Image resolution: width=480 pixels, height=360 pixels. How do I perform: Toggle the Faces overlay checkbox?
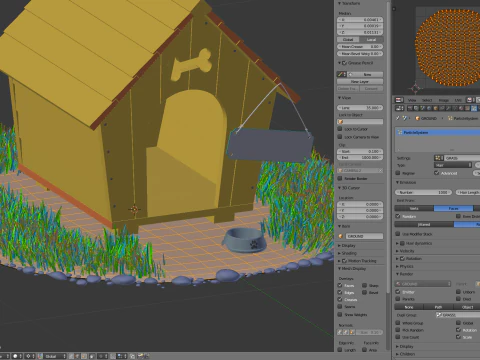click(x=340, y=285)
